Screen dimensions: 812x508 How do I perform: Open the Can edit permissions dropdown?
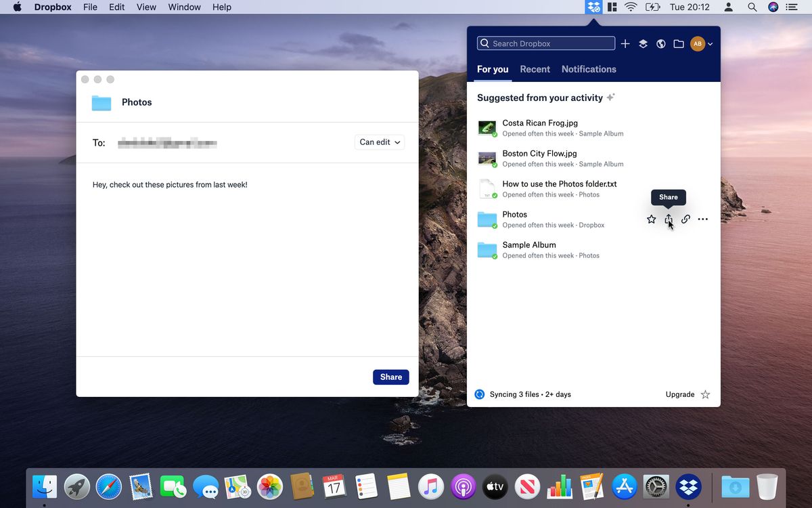click(x=379, y=142)
